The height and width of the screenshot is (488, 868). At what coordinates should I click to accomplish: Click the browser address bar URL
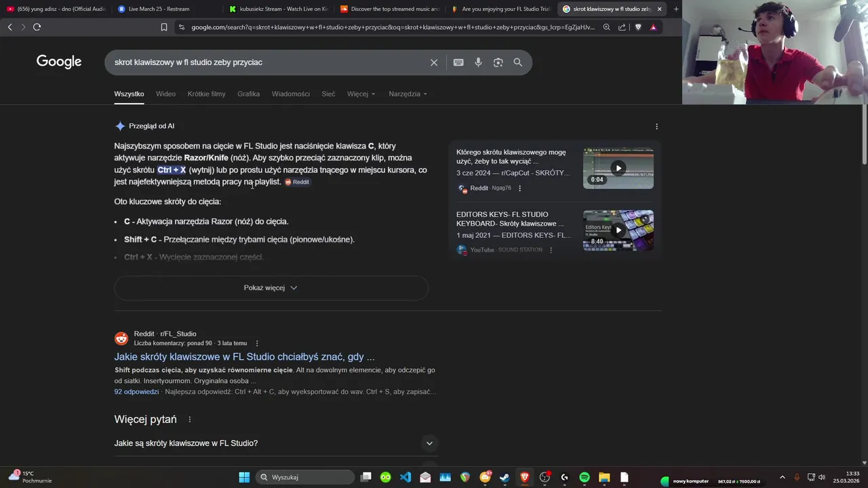pos(393,27)
